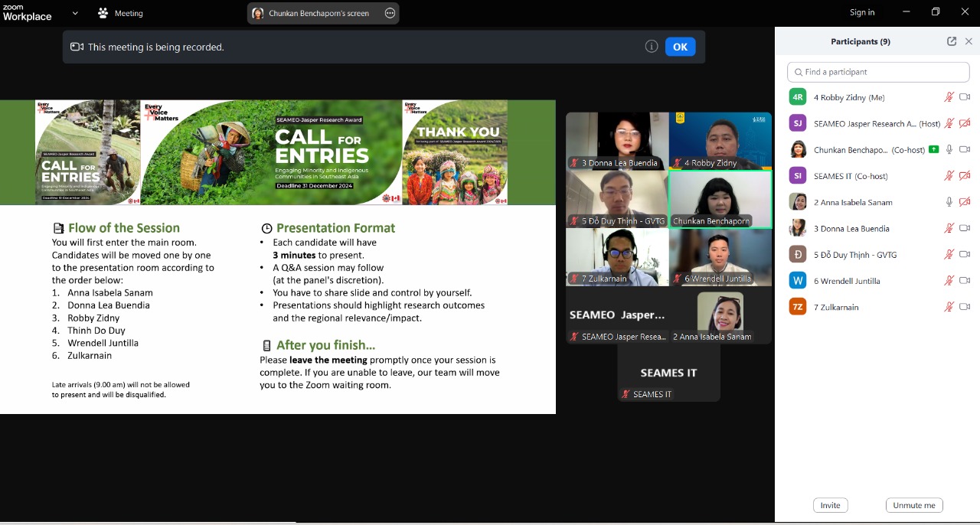This screenshot has height=525, width=980.
Task: Restore down the Zoom meeting window
Action: 936,12
